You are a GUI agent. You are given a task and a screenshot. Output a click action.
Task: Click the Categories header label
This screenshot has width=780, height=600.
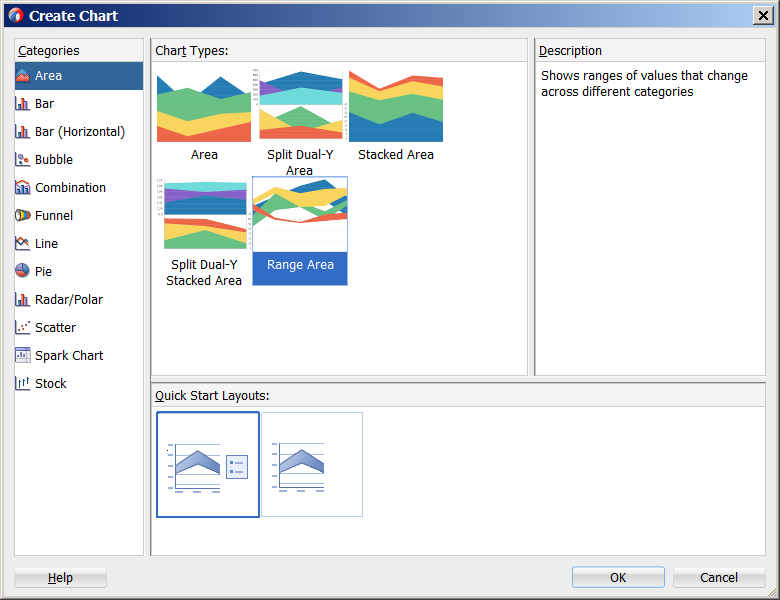click(x=49, y=51)
